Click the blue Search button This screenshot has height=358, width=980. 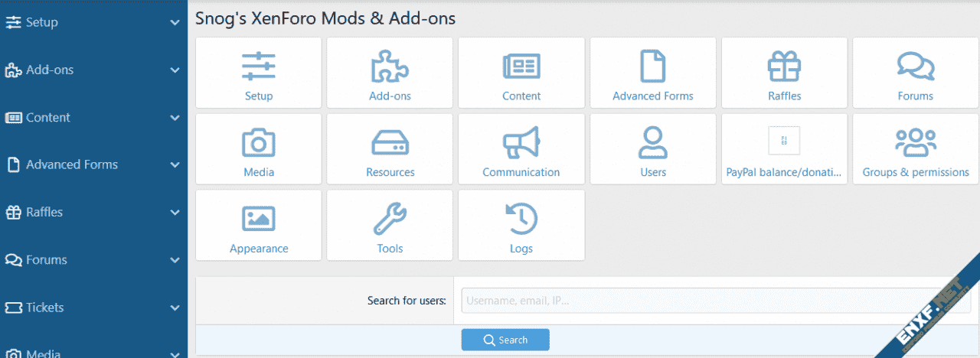[505, 340]
